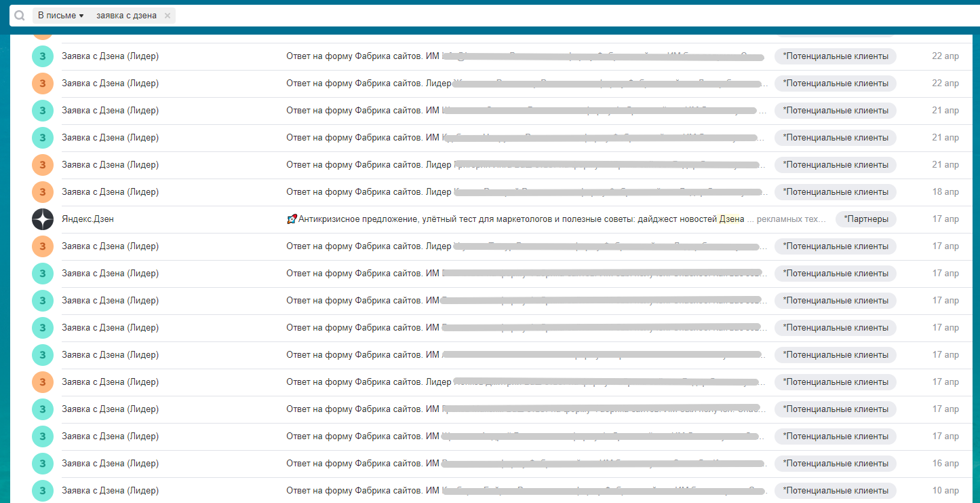Viewport: 980px width, 503px height.
Task: Click '*Потенциальные клиенты' label on 18 апр row
Action: [836, 192]
